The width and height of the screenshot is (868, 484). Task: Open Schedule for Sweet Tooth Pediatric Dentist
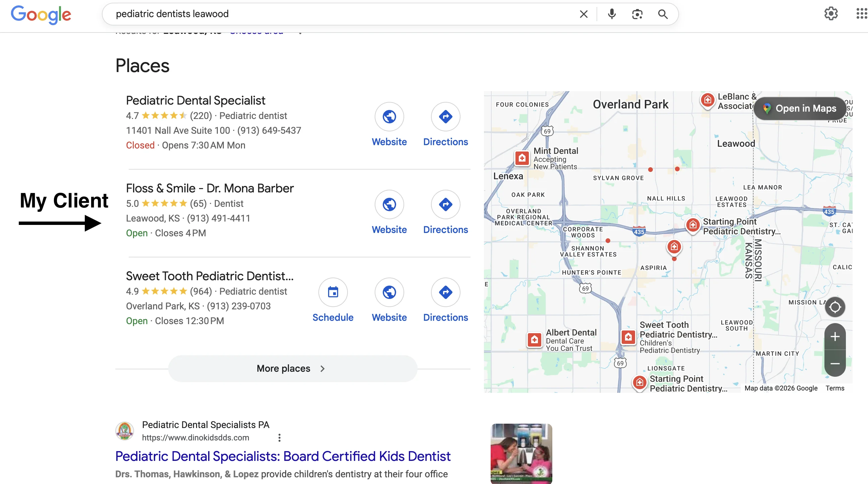[332, 292]
